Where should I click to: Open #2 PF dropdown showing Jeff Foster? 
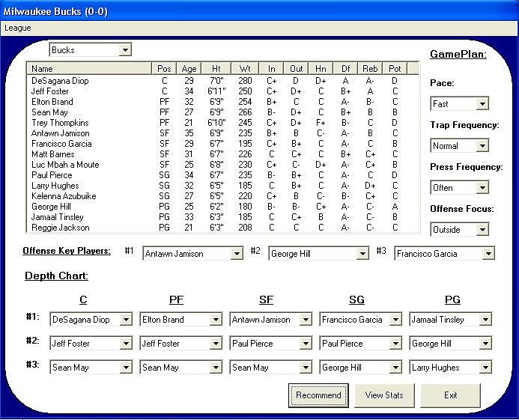(180, 343)
